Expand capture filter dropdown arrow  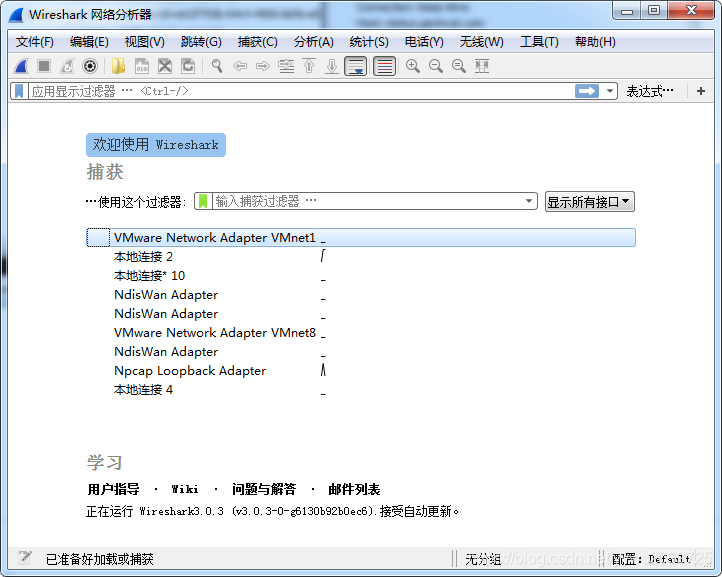click(529, 201)
